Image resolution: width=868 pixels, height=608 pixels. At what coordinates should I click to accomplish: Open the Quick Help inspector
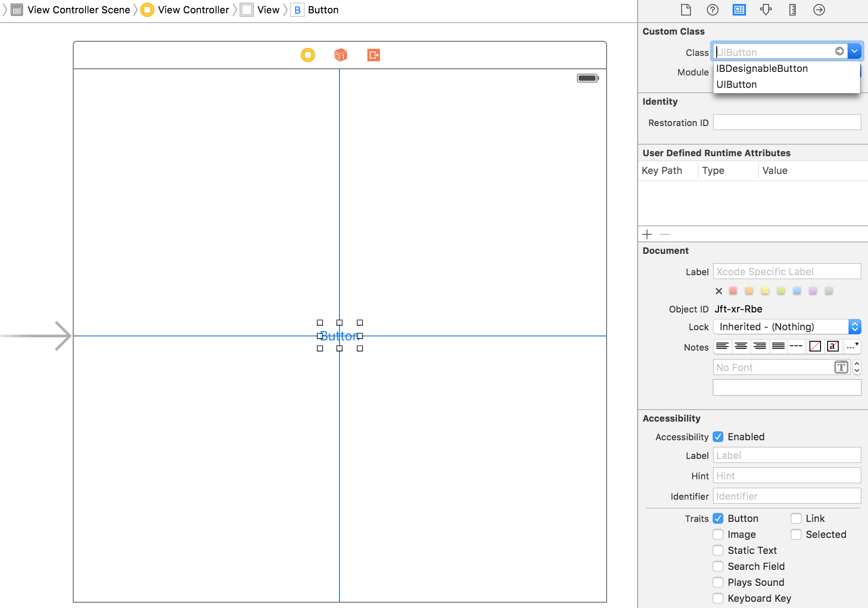[713, 10]
